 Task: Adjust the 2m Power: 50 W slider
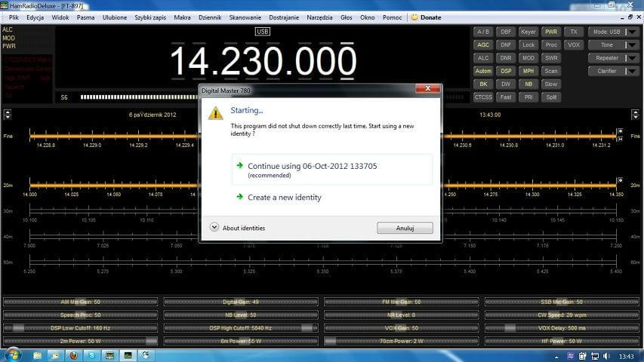click(x=81, y=341)
